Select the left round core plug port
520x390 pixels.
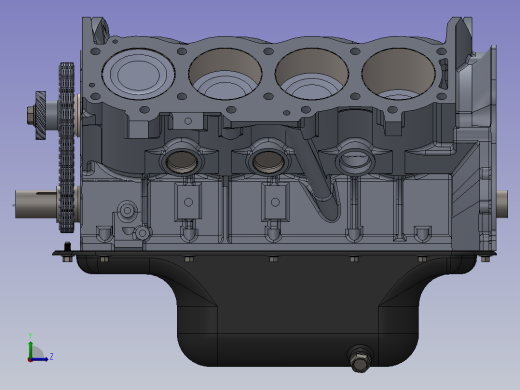[x=181, y=161]
